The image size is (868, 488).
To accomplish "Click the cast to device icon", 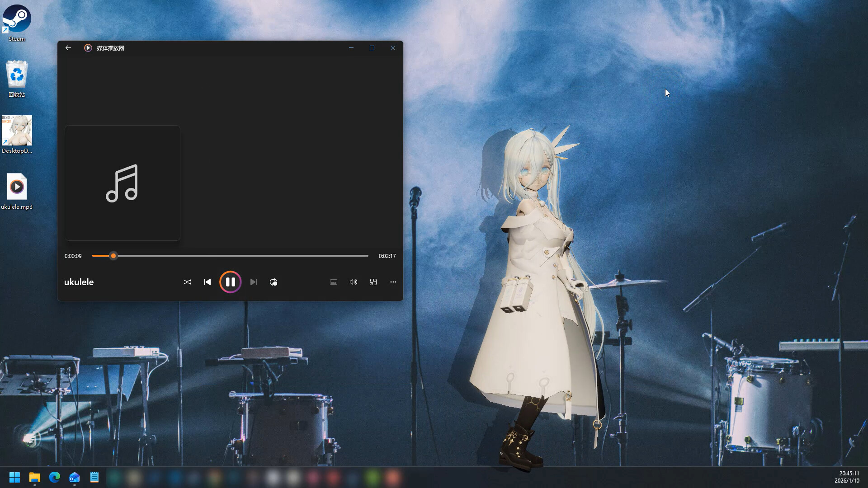I will click(373, 282).
